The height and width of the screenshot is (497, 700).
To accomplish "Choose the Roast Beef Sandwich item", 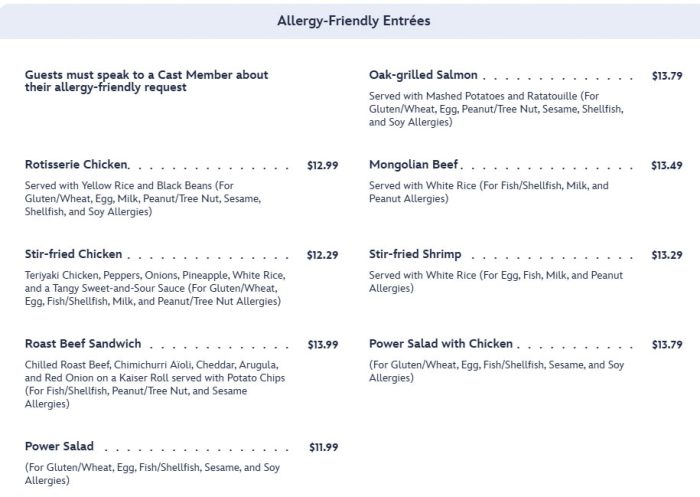I will [x=83, y=344].
